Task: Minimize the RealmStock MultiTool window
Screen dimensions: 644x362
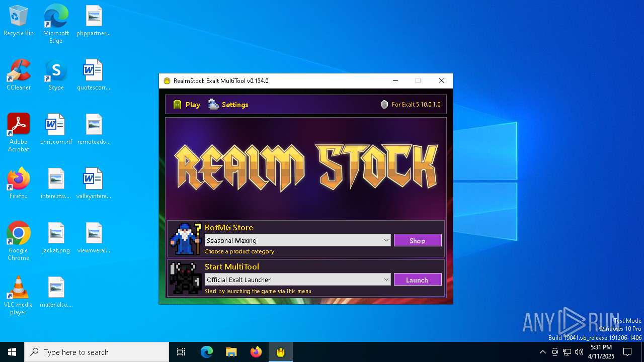Action: (395, 80)
